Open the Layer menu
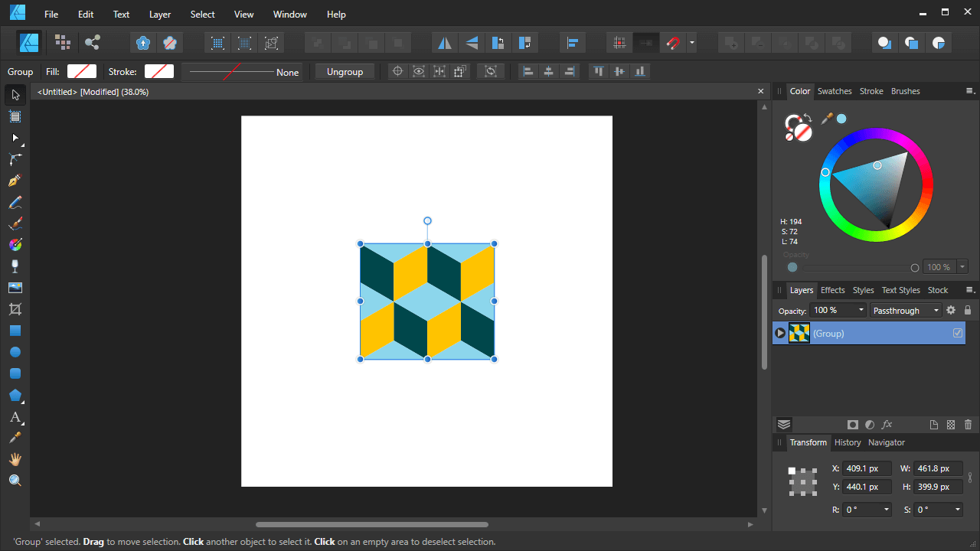 tap(160, 14)
